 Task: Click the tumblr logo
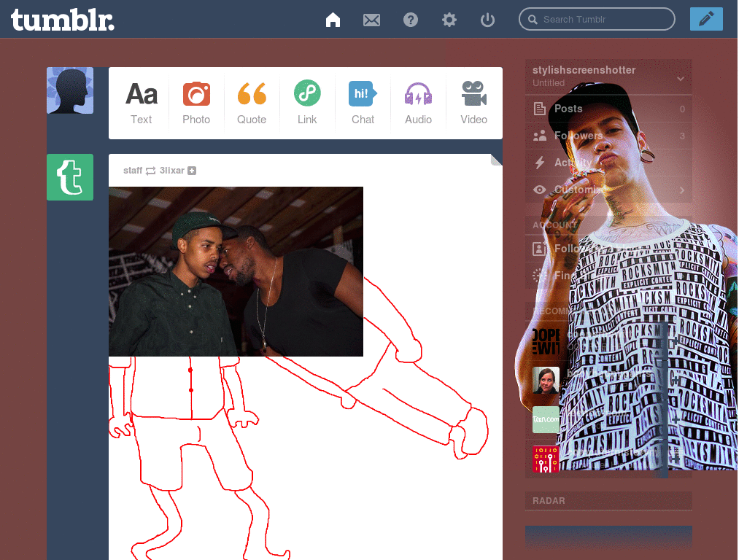coord(63,20)
